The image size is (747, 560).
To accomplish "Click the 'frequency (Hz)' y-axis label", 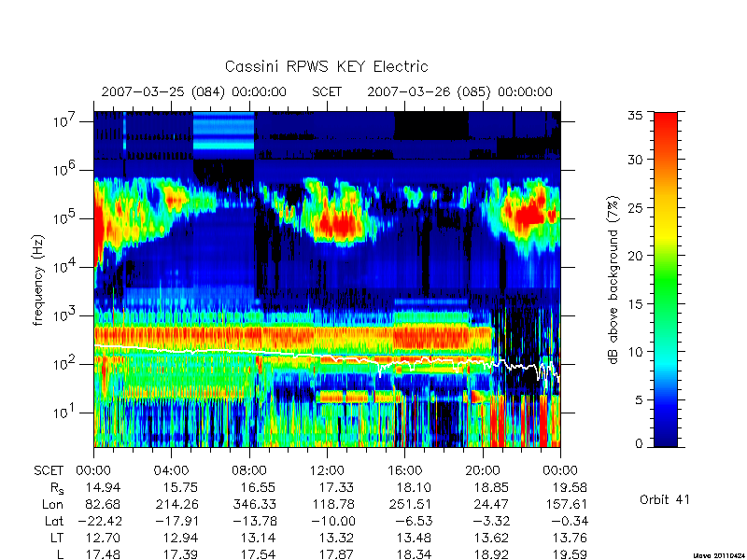I will (38, 281).
